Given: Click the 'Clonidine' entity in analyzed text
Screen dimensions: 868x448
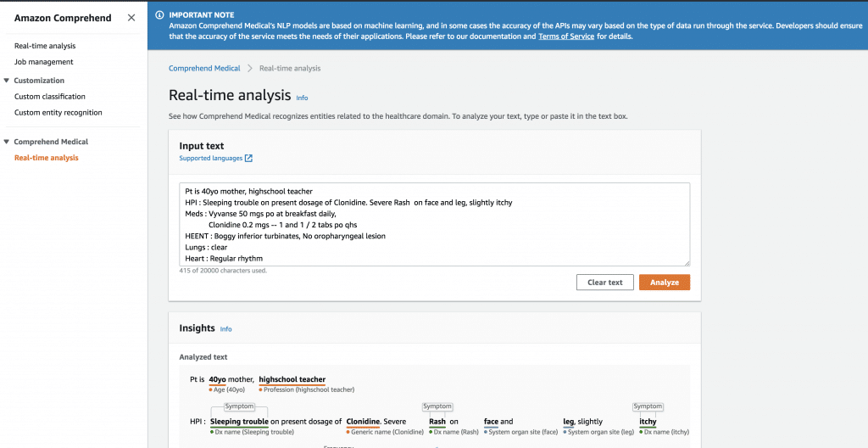Looking at the screenshot, I should coord(363,422).
